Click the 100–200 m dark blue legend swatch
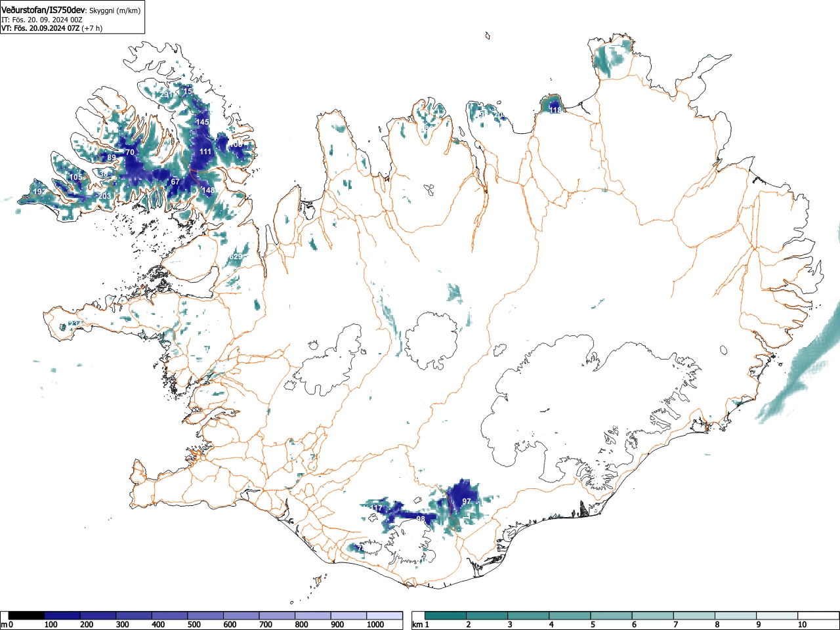 [62, 616]
